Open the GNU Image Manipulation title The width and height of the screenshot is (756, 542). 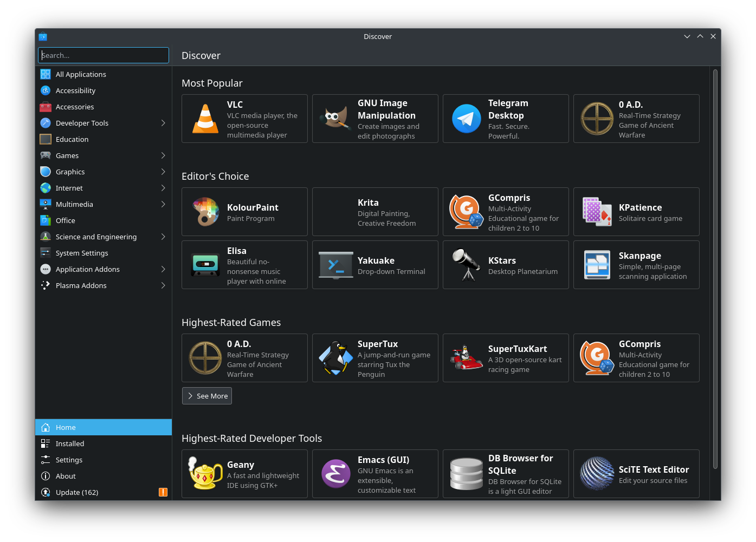click(386, 109)
